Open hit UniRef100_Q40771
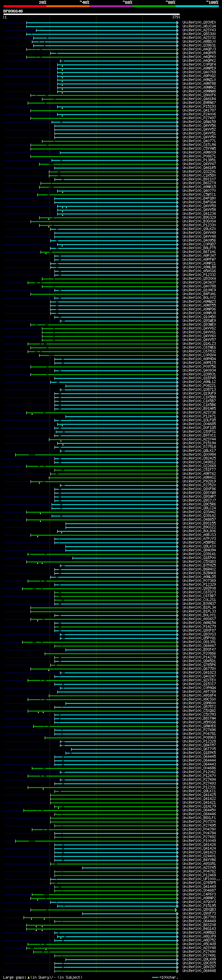Screen dimensions: 222x980 coord(199,141)
